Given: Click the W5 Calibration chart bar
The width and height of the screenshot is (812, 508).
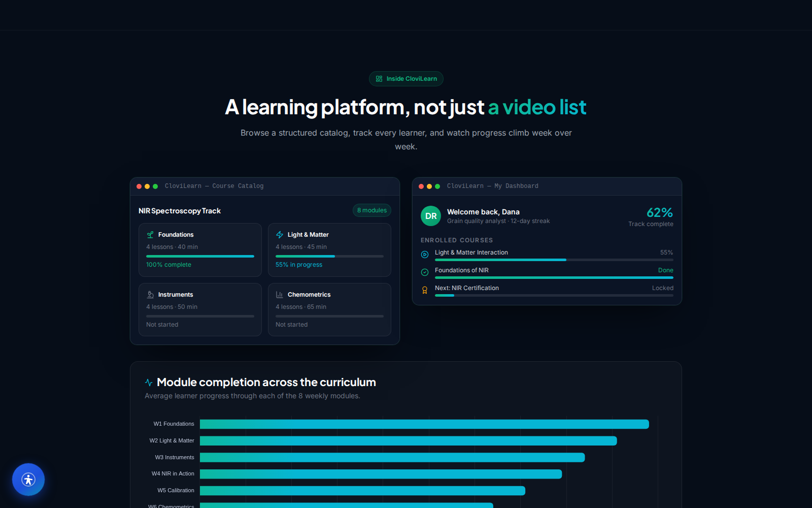Looking at the screenshot, I should tap(362, 491).
